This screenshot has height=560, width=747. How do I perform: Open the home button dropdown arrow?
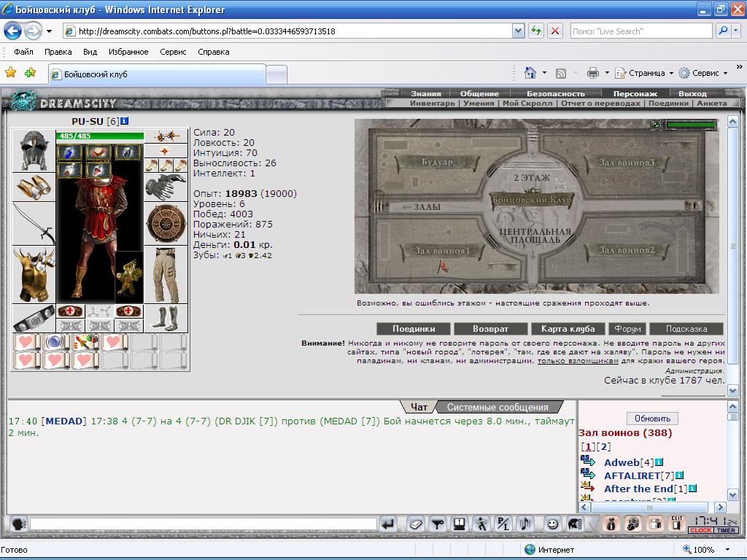[x=544, y=73]
